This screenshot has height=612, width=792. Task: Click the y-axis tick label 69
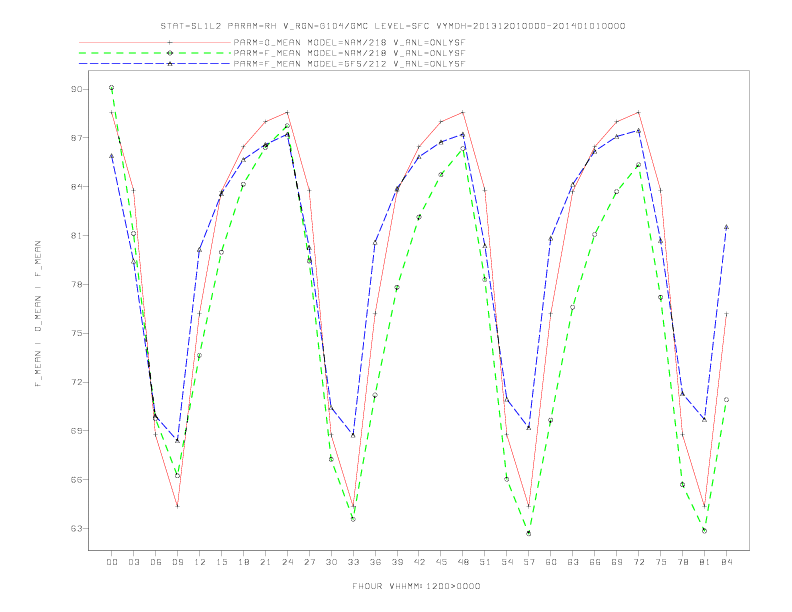(x=77, y=431)
